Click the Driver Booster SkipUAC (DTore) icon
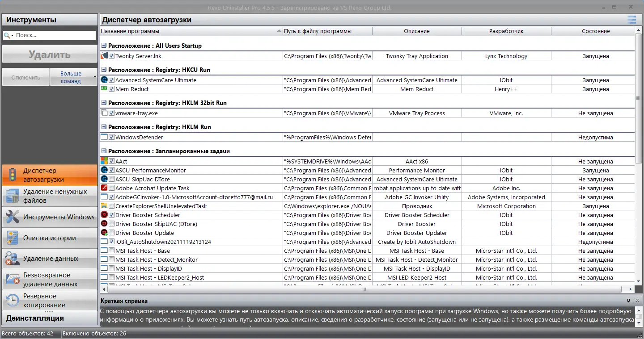Viewport: 644px width, 339px height. pos(104,224)
